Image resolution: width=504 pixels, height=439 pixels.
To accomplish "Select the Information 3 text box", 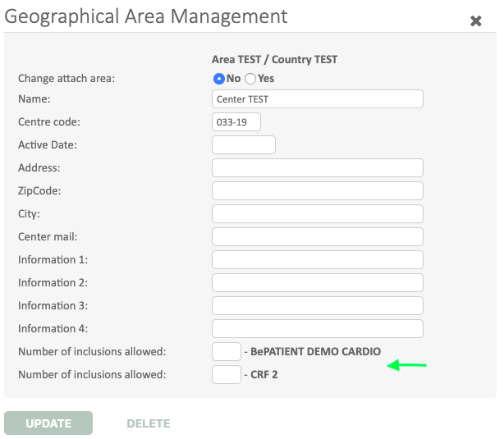I will 317,306.
